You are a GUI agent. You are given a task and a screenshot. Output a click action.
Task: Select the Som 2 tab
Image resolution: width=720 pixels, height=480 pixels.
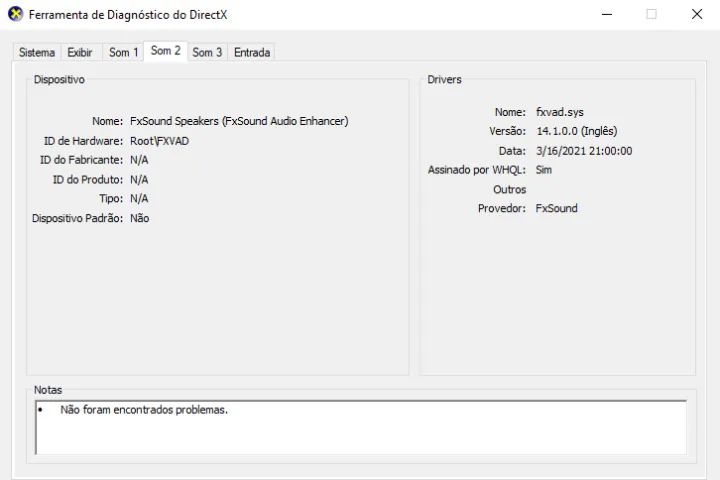tap(165, 51)
